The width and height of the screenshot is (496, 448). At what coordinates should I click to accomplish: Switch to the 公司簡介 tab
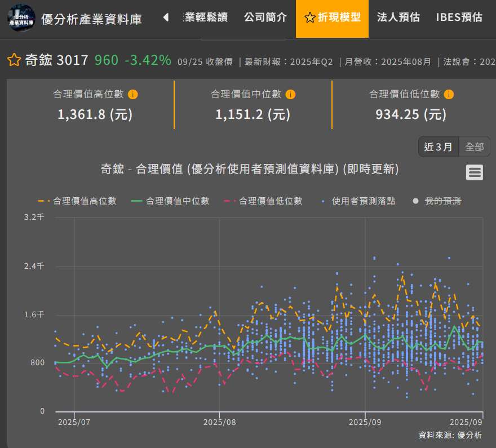tap(265, 17)
